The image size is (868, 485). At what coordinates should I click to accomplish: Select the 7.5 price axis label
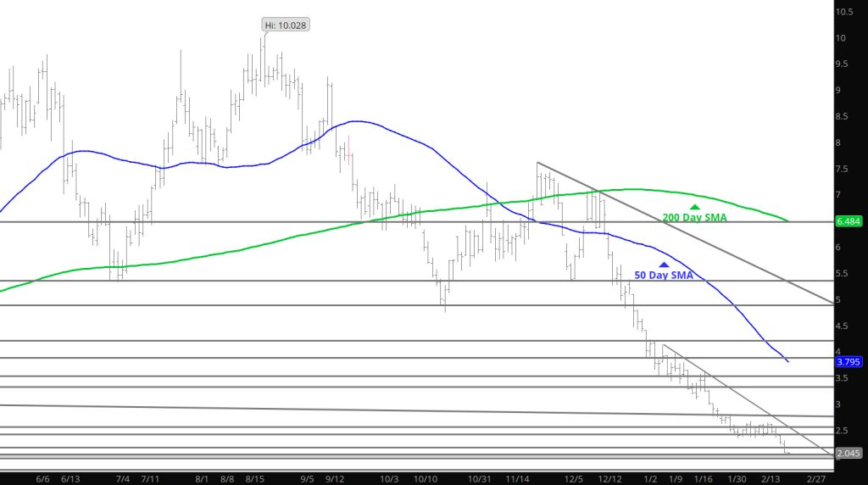tap(843, 169)
